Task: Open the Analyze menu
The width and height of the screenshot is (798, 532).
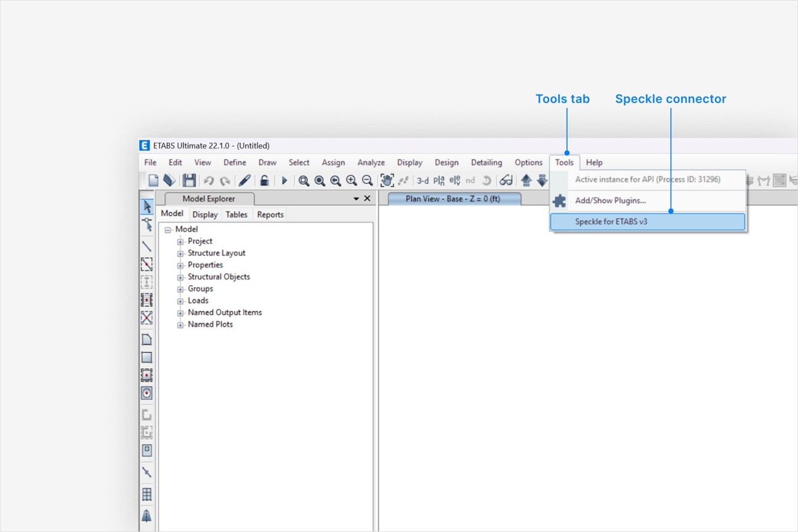Action: point(371,163)
